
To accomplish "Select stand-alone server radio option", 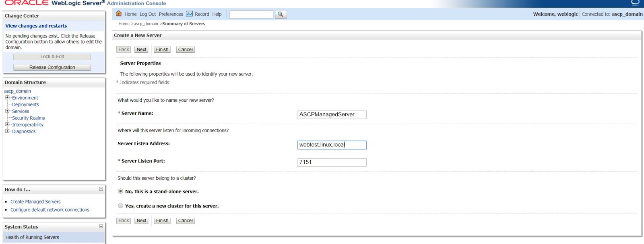I will (120, 191).
